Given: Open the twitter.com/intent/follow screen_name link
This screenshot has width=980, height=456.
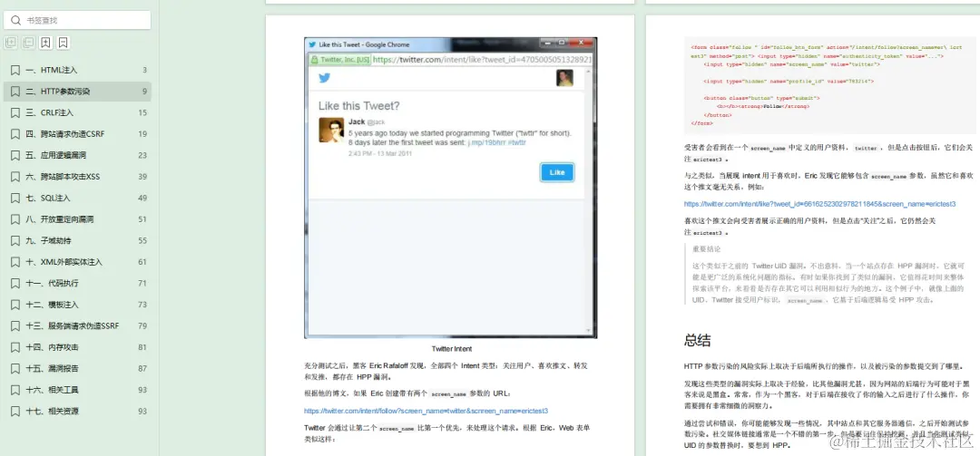Looking at the screenshot, I should point(426,411).
